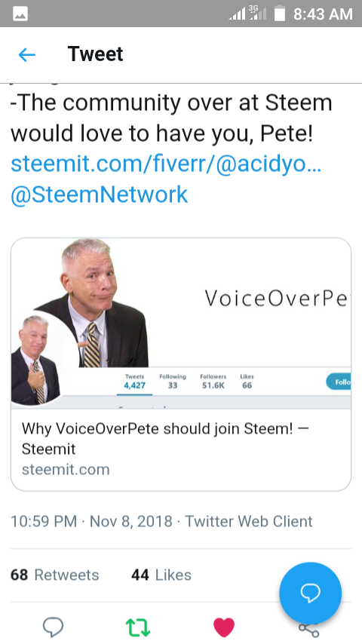The height and width of the screenshot is (644, 362).
Task: Tap the floating blue reply button
Action: 310,593
